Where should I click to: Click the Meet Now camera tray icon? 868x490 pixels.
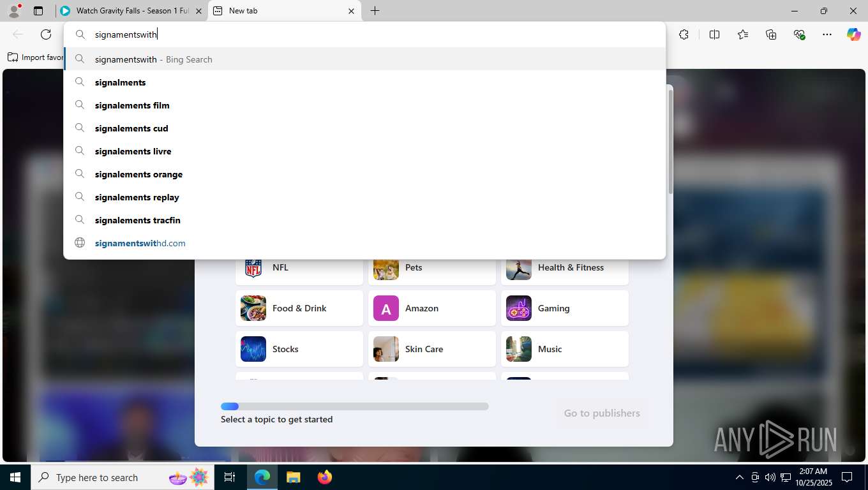pyautogui.click(x=755, y=477)
